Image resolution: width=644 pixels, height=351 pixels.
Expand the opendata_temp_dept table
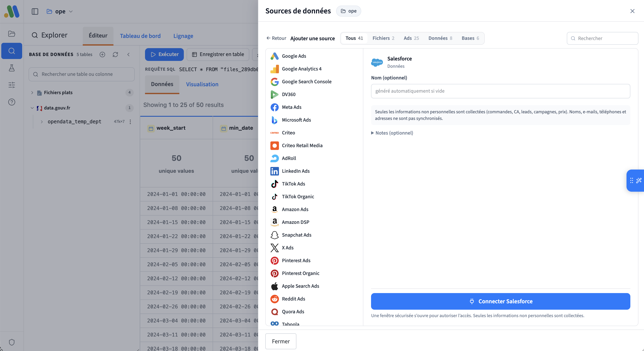[42, 122]
